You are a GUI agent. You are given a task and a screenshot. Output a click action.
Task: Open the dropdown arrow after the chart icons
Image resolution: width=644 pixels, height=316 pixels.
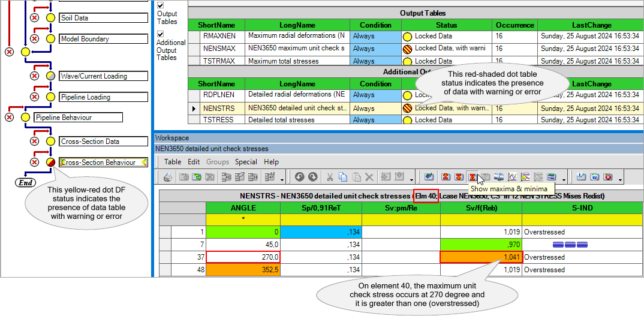pyautogui.click(x=564, y=179)
